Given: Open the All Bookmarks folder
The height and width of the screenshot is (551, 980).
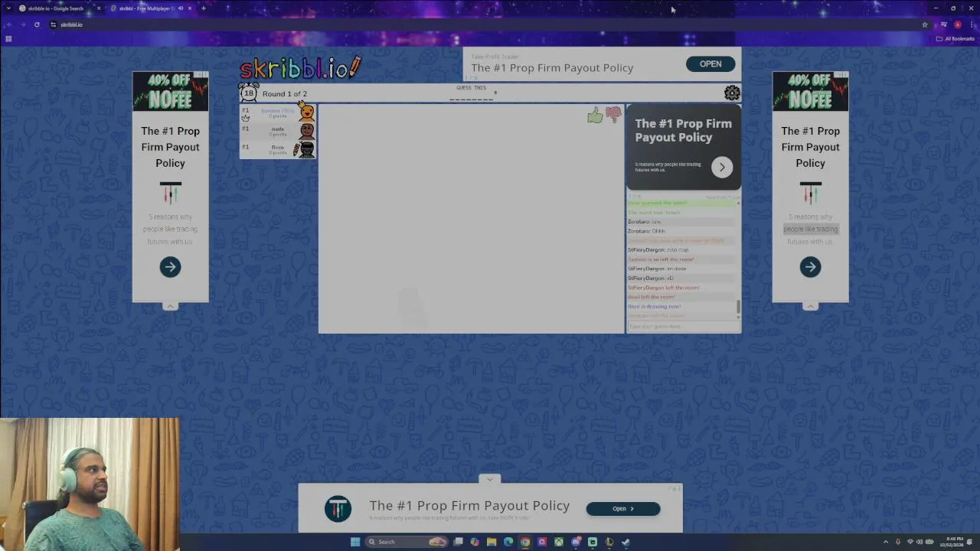Looking at the screenshot, I should point(955,39).
